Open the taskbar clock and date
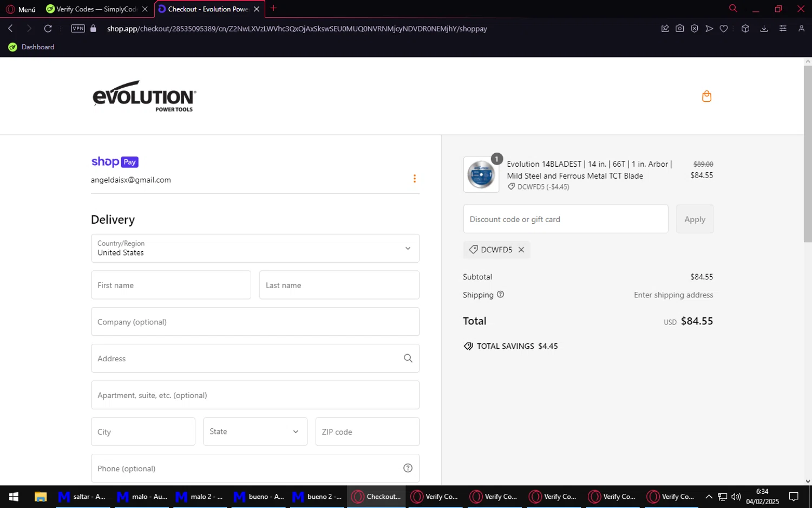 point(762,497)
